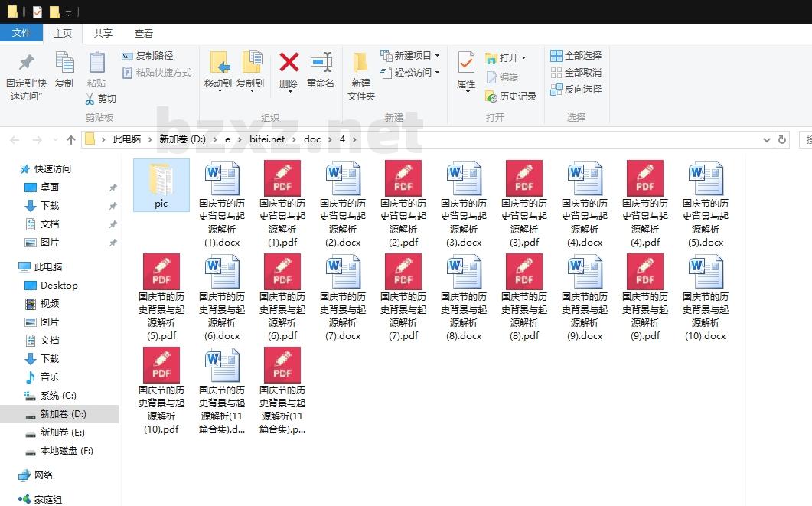Click bifei.net in the address breadcrumb
This screenshot has width=812, height=506.
pos(266,139)
